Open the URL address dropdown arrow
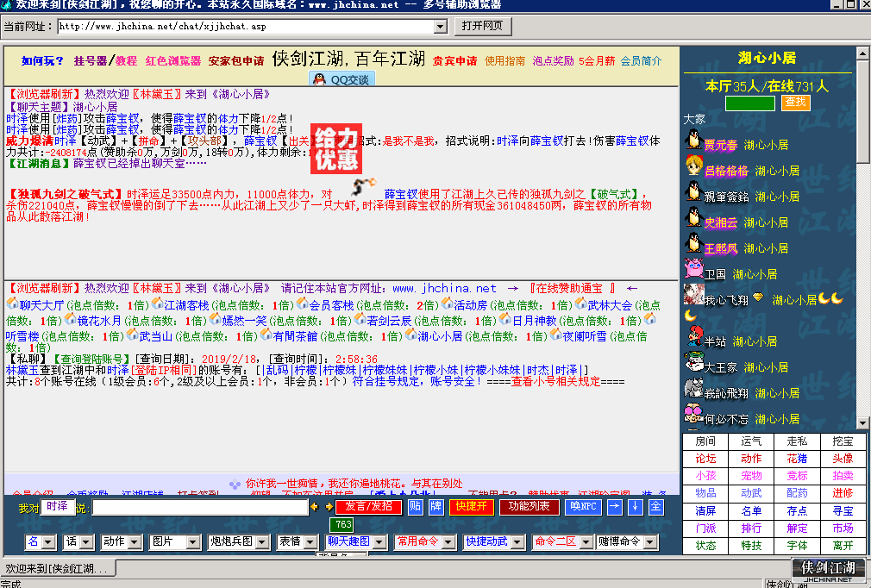The image size is (871, 588). click(441, 27)
